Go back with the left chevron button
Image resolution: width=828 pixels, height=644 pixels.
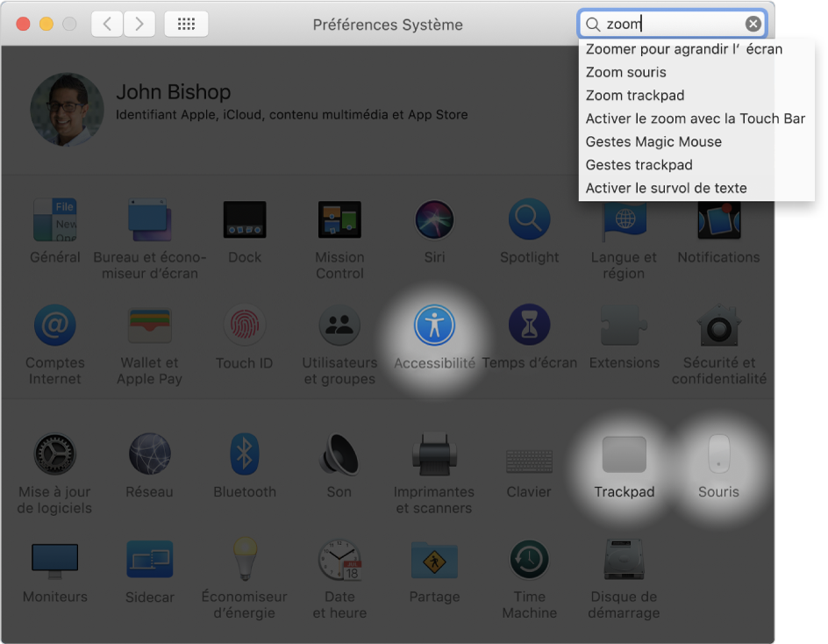click(x=107, y=24)
